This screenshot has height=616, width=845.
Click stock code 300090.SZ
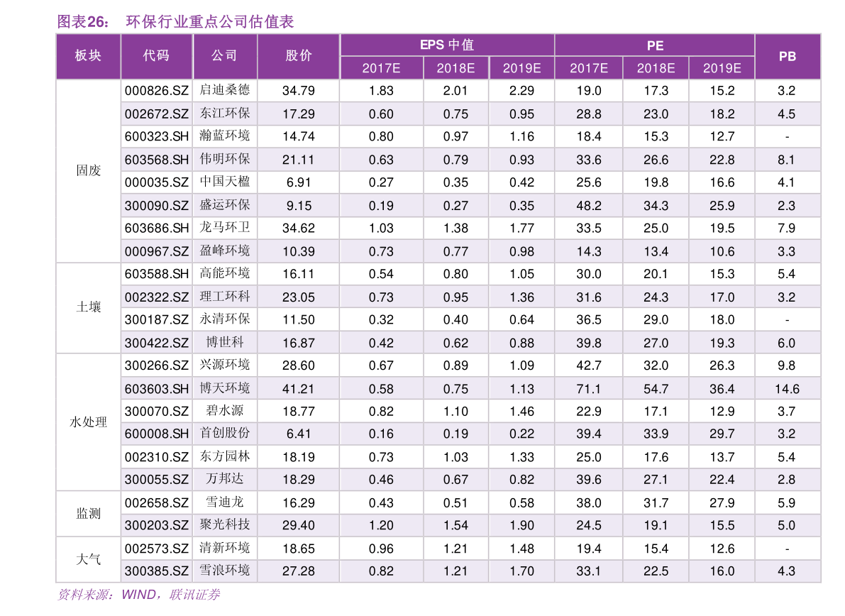[157, 206]
